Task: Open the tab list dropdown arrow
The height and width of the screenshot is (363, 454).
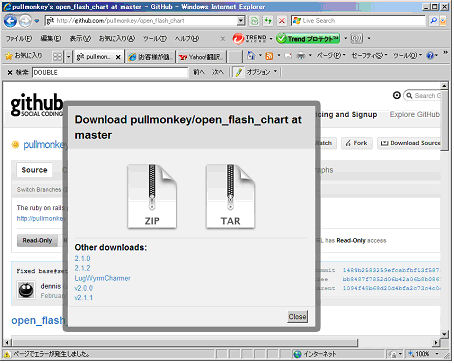Action: [x=68, y=57]
